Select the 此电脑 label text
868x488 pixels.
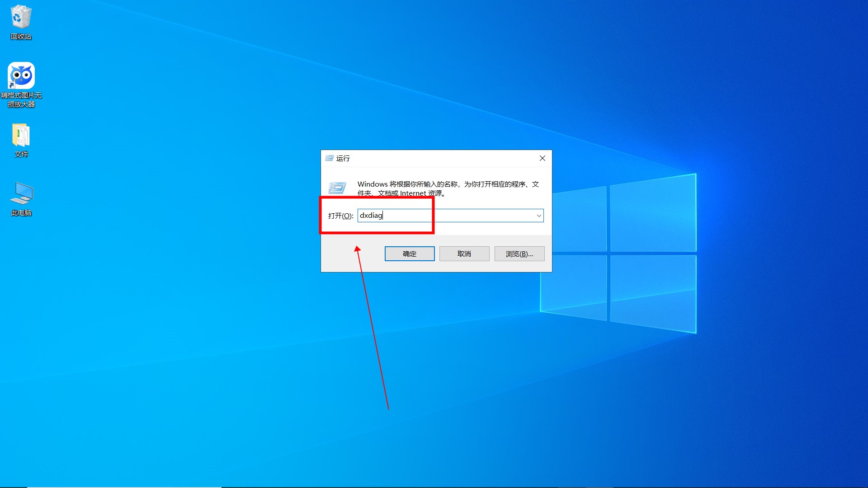(x=21, y=212)
